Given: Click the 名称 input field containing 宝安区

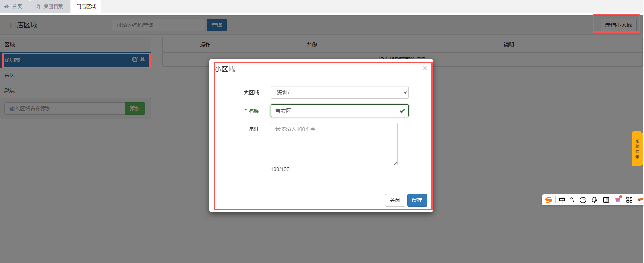Looking at the screenshot, I should click(x=335, y=111).
